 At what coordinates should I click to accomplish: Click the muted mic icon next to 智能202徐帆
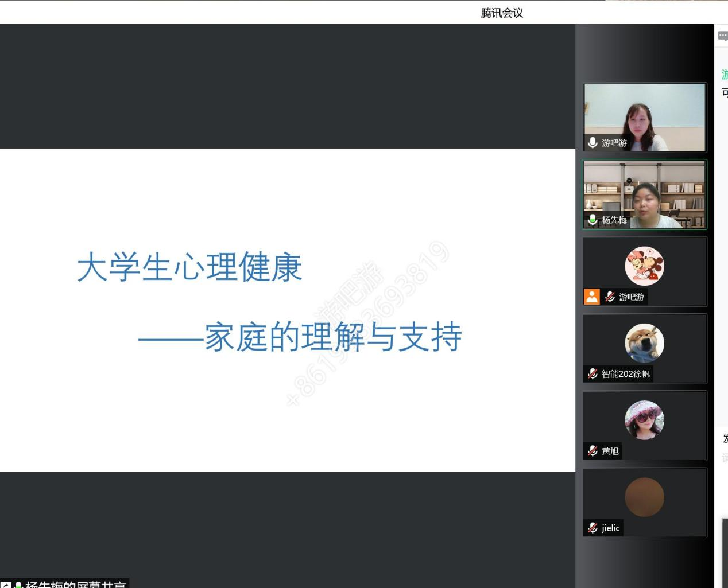(x=593, y=374)
